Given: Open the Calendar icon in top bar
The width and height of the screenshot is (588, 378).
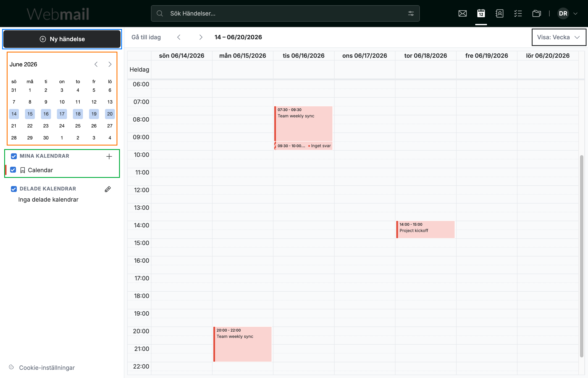Looking at the screenshot, I should point(481,13).
